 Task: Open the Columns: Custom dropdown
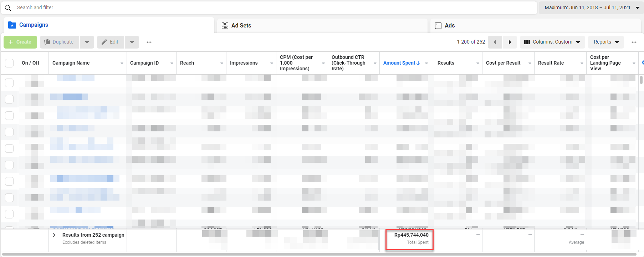[x=552, y=42]
